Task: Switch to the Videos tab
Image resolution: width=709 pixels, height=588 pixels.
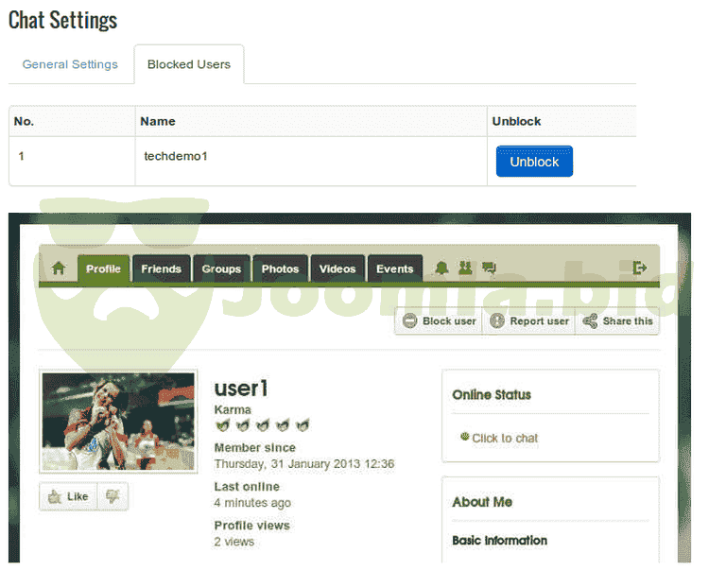Action: pyautogui.click(x=337, y=268)
